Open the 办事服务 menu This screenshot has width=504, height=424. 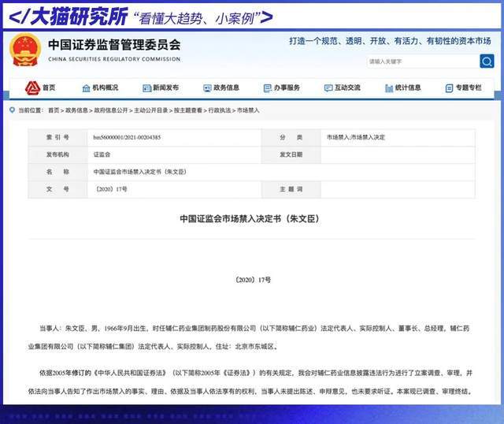click(287, 87)
